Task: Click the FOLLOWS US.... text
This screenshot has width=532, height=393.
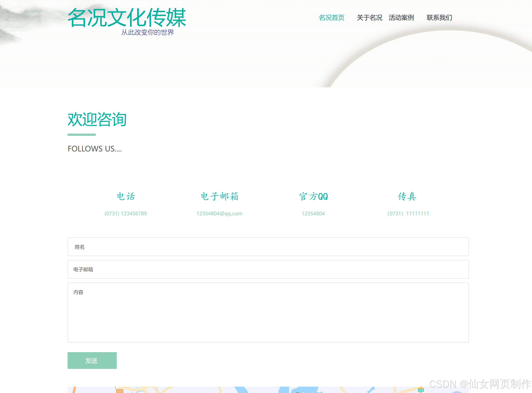Action: pyautogui.click(x=95, y=149)
